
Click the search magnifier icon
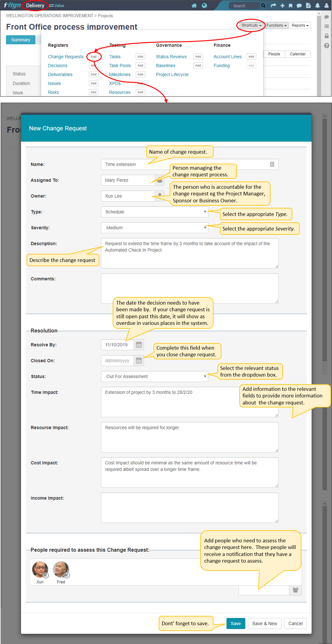(263, 5)
